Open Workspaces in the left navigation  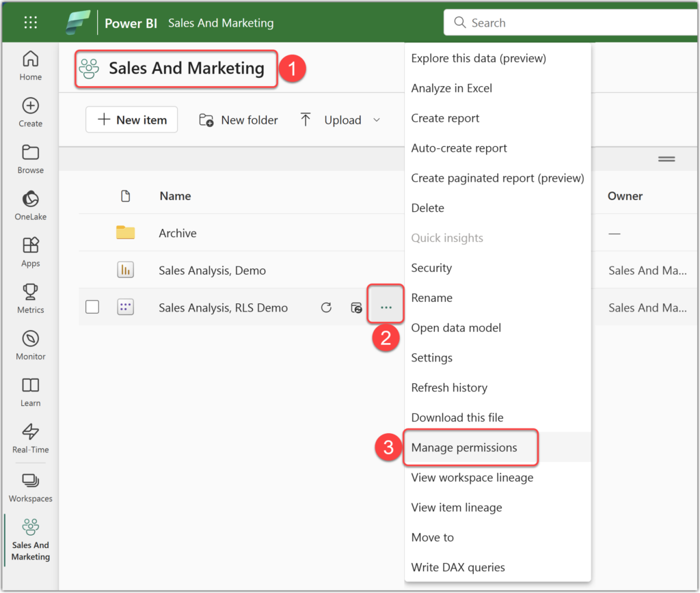pyautogui.click(x=30, y=487)
